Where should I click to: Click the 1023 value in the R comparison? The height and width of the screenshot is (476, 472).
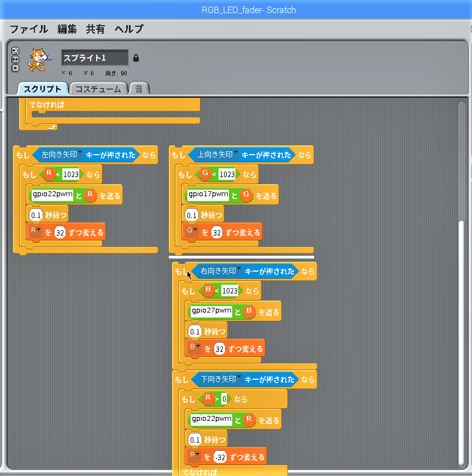(x=71, y=174)
